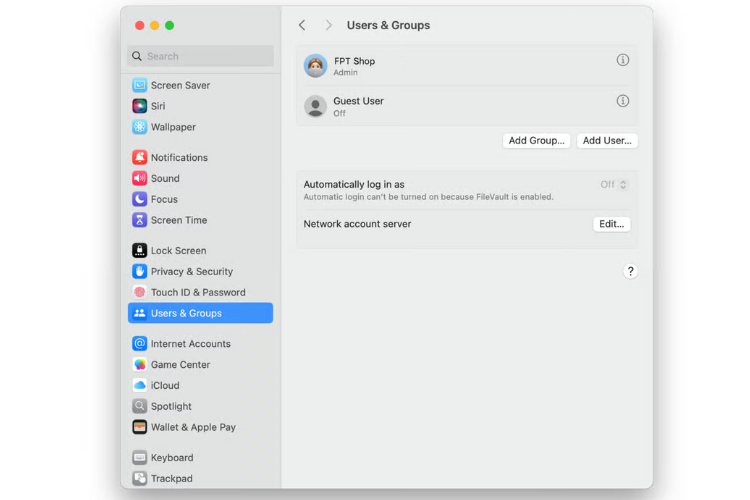
Task: Open Touch ID & Password fingerprint icon
Action: (x=140, y=292)
